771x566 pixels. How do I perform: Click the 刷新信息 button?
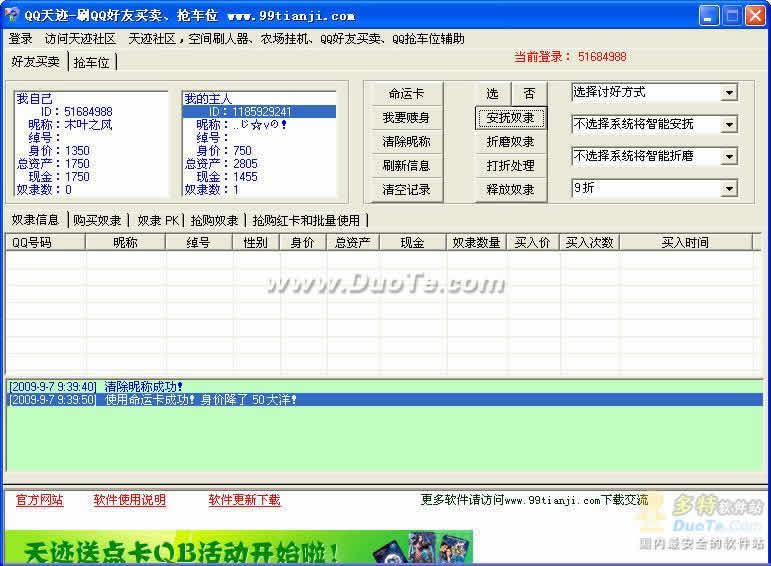tap(407, 166)
